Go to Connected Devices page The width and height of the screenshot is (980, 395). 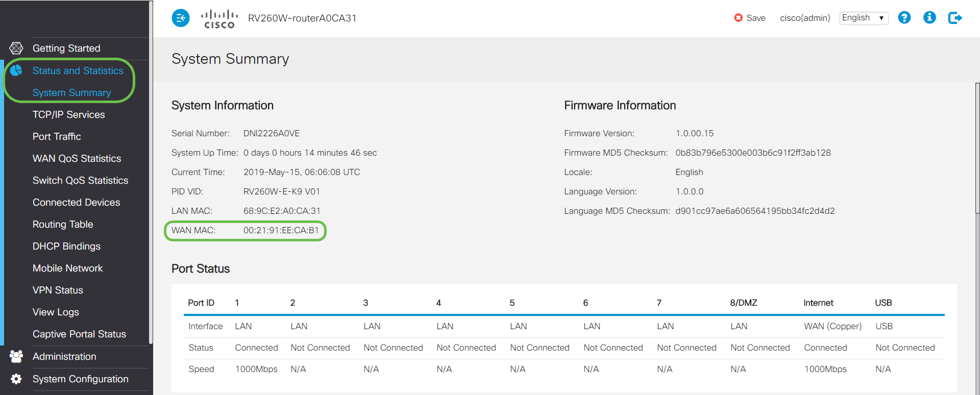76,202
